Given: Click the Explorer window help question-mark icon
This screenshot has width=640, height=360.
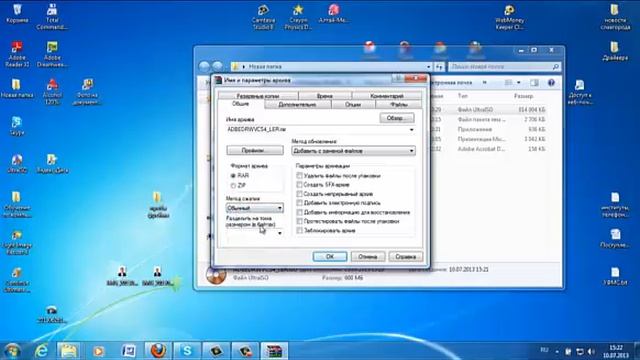Looking at the screenshot, I should (x=551, y=83).
